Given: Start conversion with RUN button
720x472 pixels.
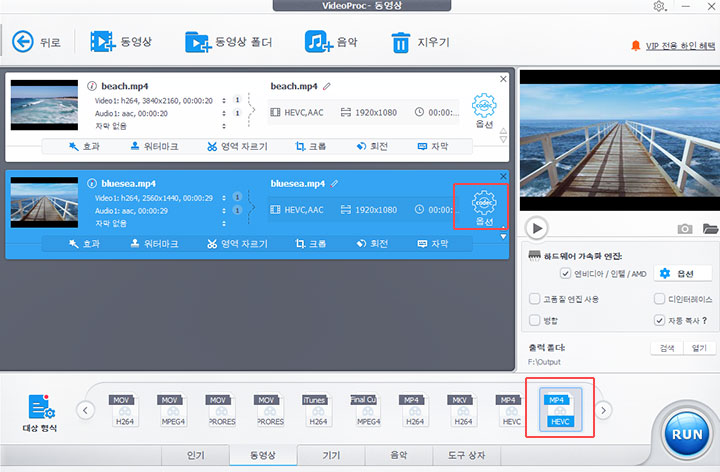Looking at the screenshot, I should tap(687, 434).
